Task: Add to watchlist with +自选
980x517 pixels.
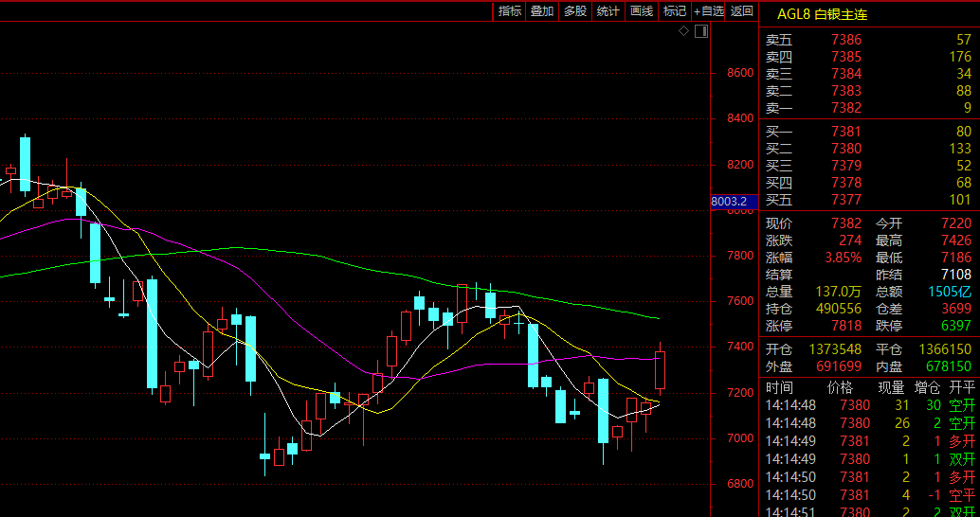Action: pos(708,11)
